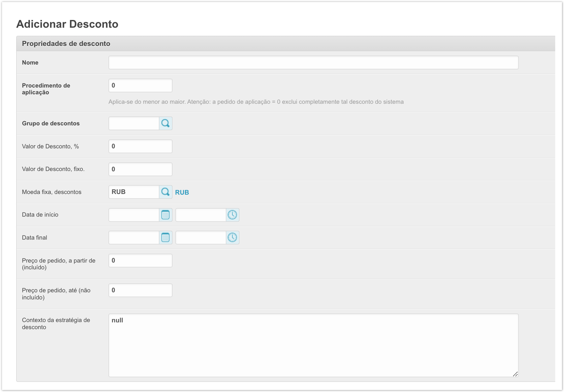Screen dimensions: 564x392
Task: Click the Data de início time field
Action: [201, 215]
